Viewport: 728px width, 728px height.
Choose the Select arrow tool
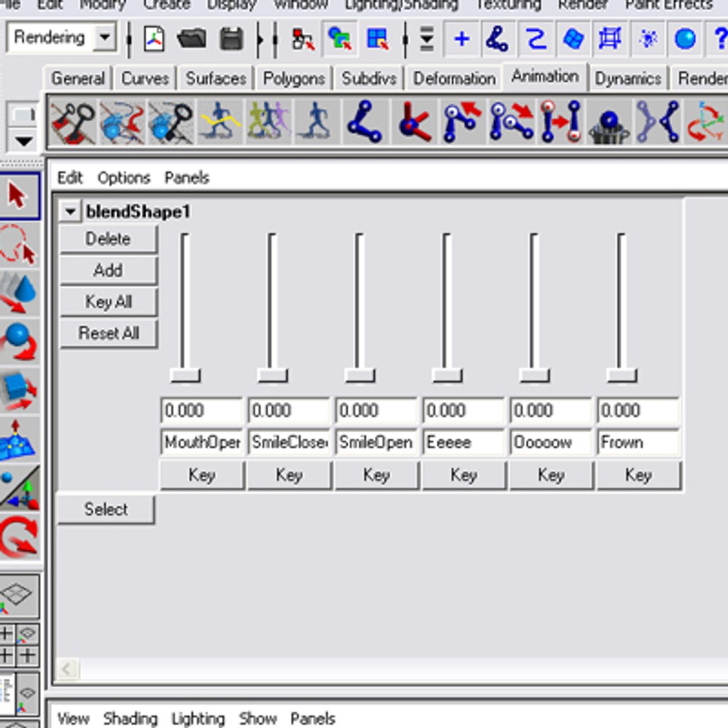18,195
